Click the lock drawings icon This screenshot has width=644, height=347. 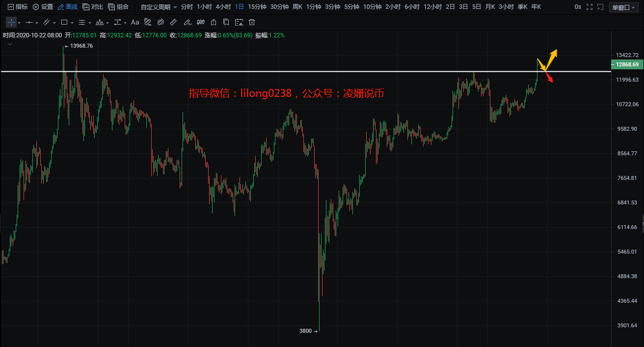click(x=213, y=23)
